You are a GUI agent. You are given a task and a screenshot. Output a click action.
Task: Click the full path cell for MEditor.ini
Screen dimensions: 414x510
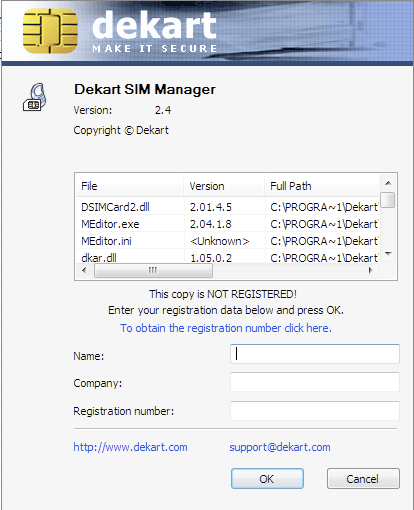click(x=324, y=241)
